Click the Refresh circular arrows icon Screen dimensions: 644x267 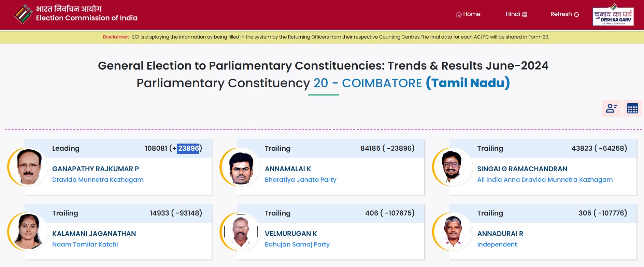coord(576,14)
